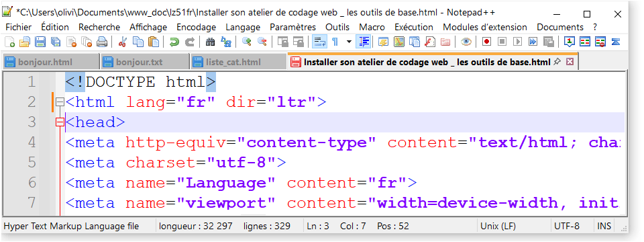
Task: Play back recorded macro button
Action: pyautogui.click(x=517, y=42)
